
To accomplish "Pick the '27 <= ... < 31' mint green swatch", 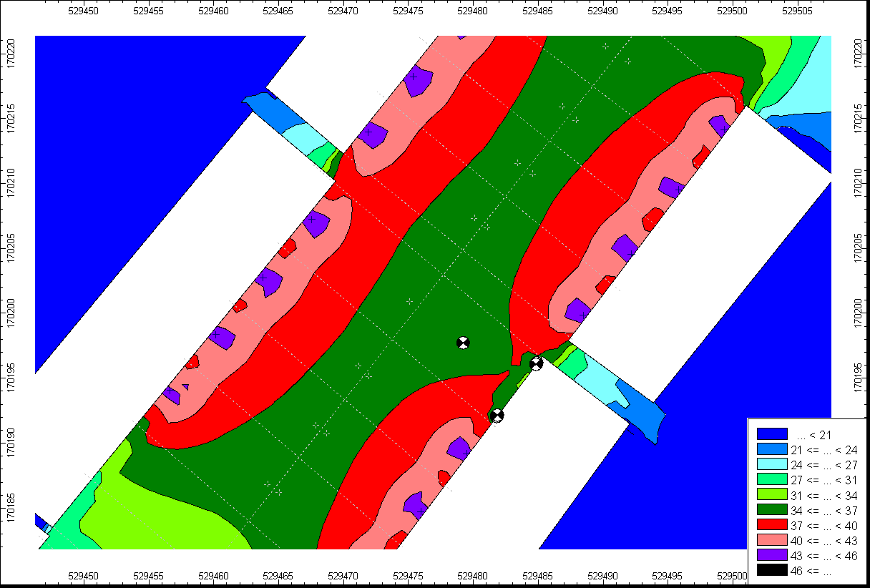I will [x=772, y=480].
